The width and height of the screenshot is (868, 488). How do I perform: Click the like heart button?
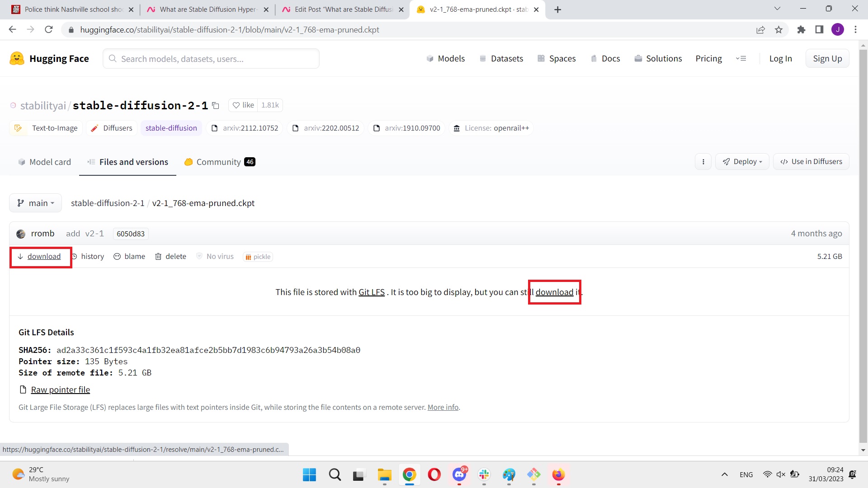(243, 105)
